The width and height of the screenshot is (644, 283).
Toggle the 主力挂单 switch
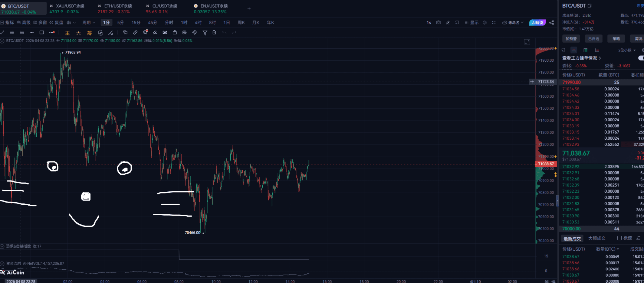coord(641,58)
